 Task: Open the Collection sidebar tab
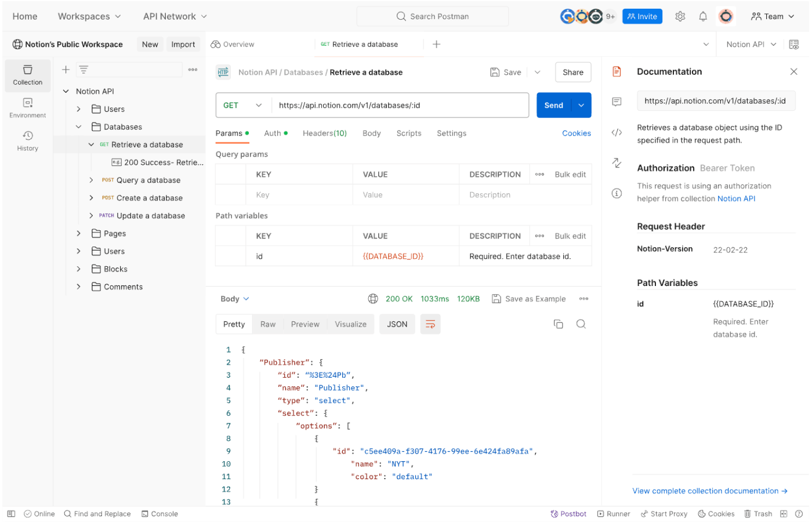pos(27,75)
